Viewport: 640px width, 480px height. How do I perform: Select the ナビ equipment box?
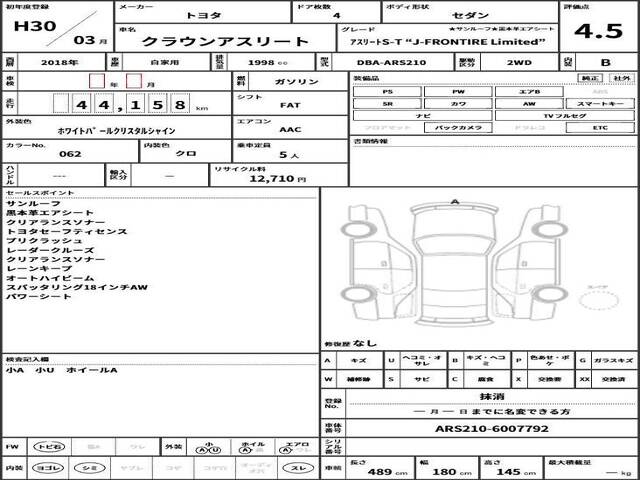point(423,116)
